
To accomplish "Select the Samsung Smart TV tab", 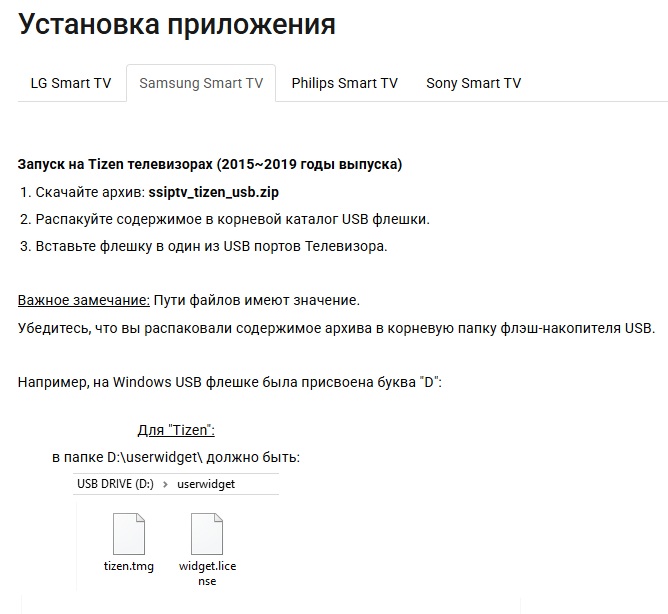I will [x=201, y=83].
